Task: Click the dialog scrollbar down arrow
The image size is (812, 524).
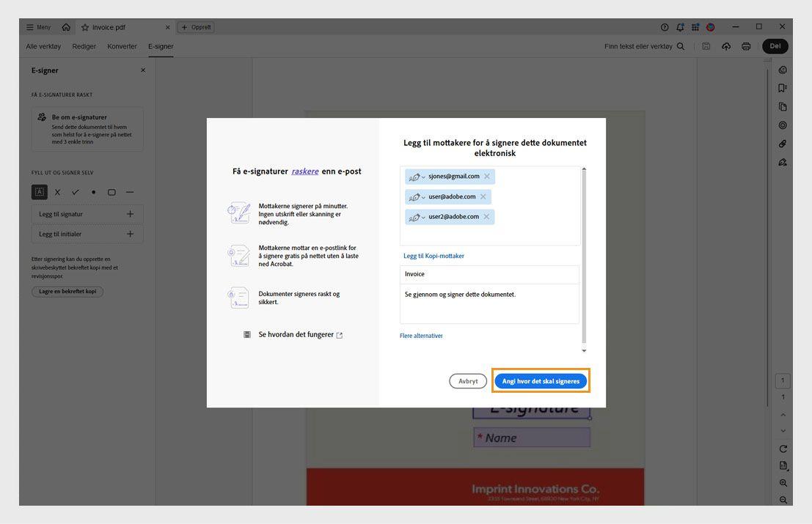Action: pyautogui.click(x=584, y=351)
